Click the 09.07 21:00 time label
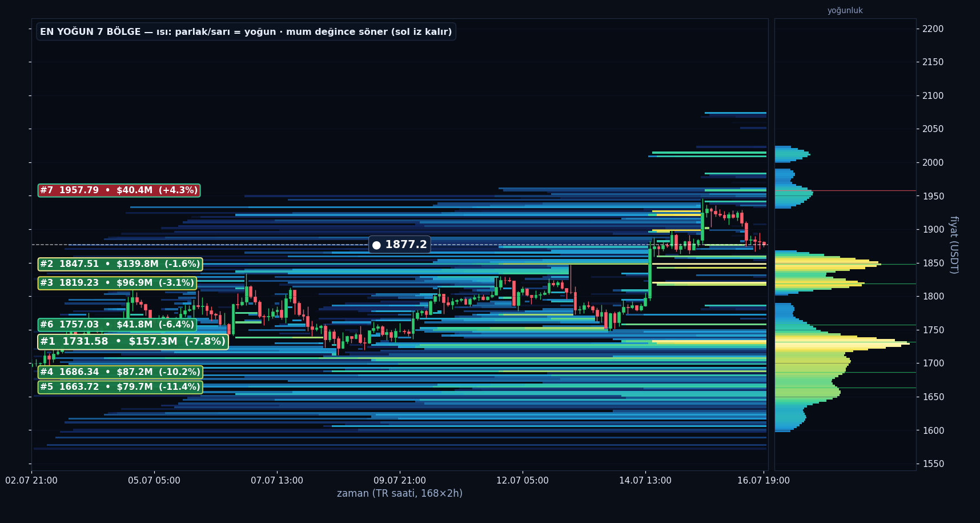980x523 pixels. coord(400,481)
